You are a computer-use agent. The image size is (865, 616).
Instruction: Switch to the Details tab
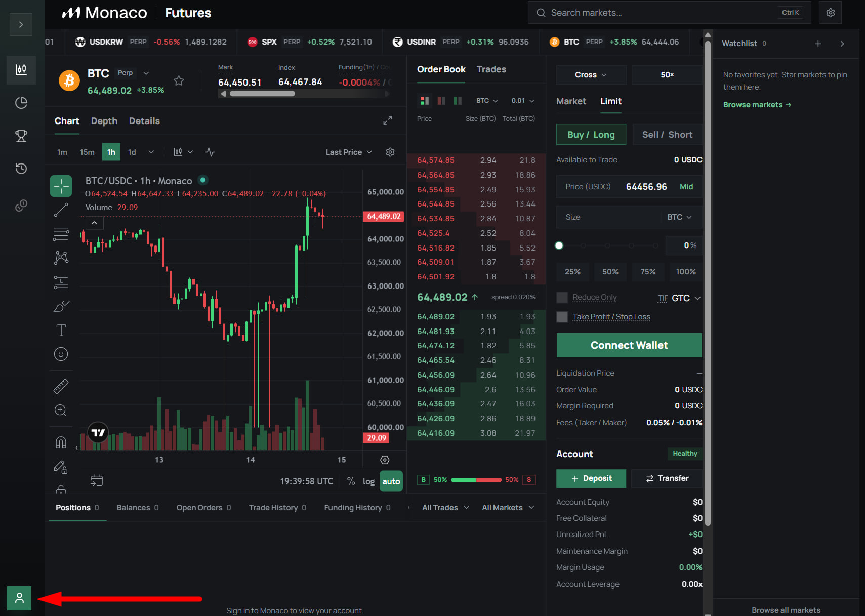click(x=144, y=121)
